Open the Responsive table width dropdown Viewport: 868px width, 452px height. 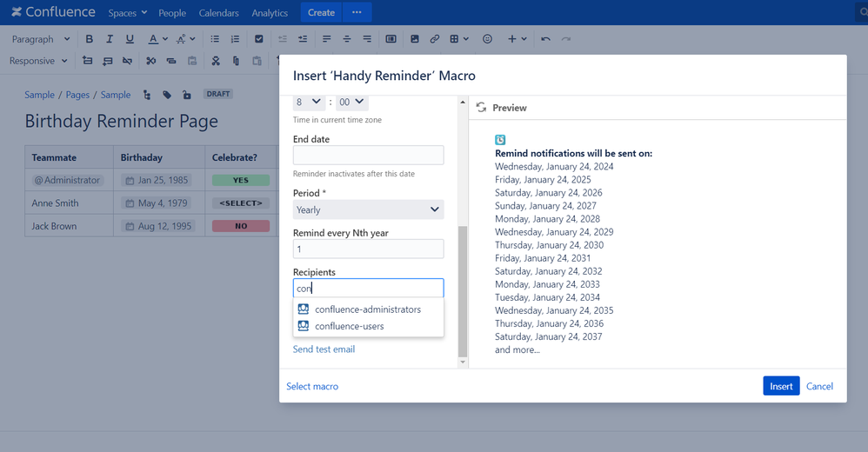[x=38, y=61]
